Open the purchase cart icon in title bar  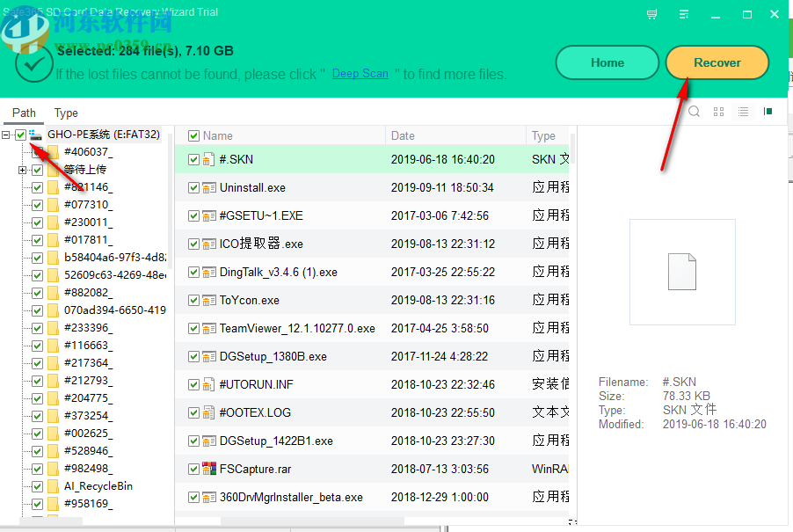tap(651, 14)
